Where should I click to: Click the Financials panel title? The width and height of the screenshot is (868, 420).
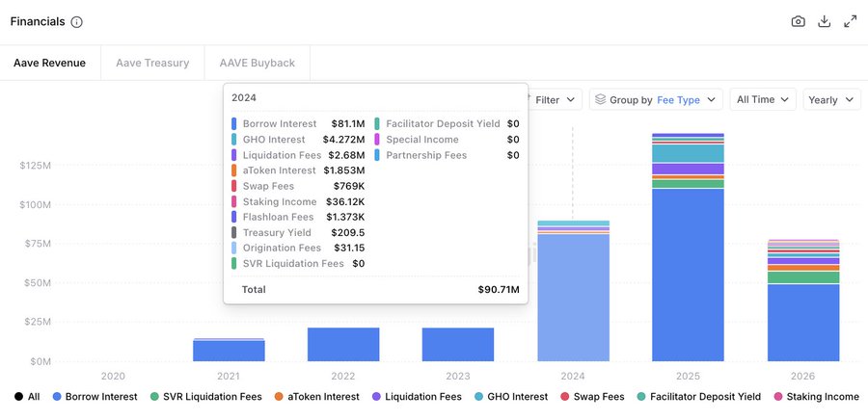(38, 22)
